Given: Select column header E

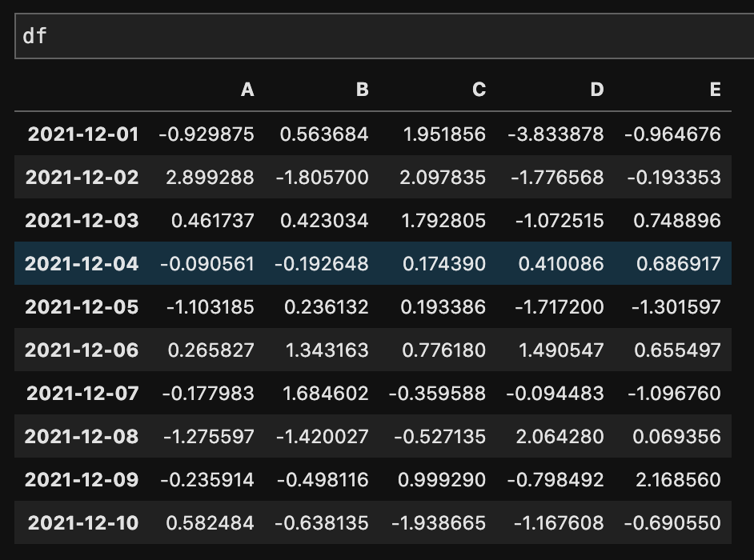Looking at the screenshot, I should pyautogui.click(x=715, y=90).
